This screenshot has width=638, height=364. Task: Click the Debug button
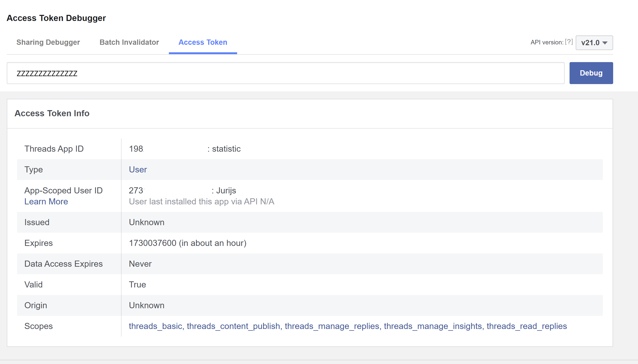pos(591,73)
